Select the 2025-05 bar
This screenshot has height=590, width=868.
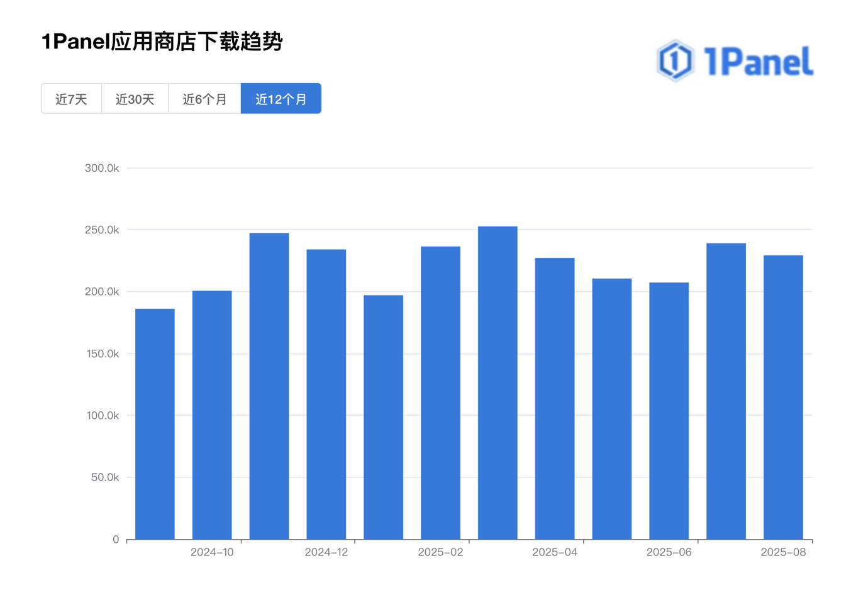[612, 409]
